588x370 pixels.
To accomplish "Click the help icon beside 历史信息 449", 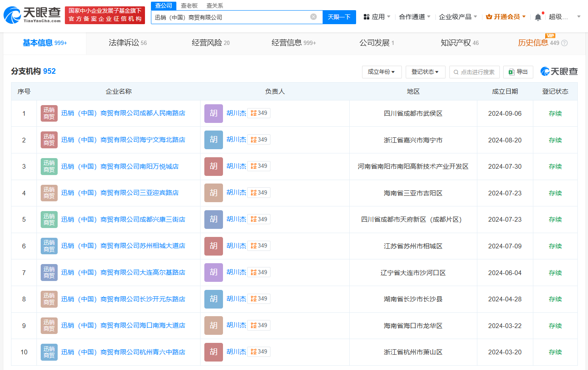I will (x=564, y=43).
